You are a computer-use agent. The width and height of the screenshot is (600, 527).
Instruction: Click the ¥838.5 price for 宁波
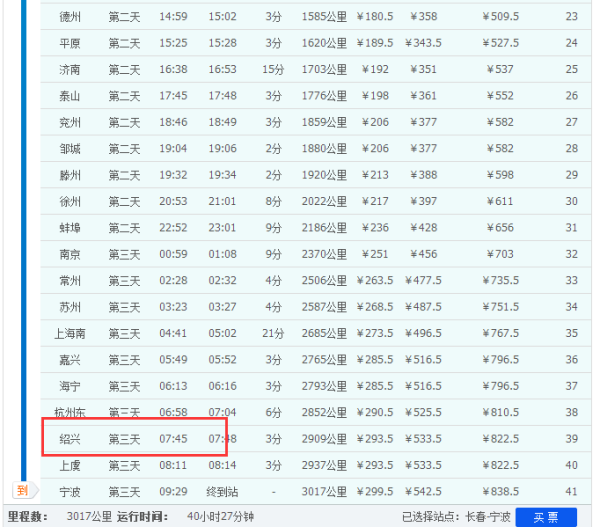click(x=497, y=491)
